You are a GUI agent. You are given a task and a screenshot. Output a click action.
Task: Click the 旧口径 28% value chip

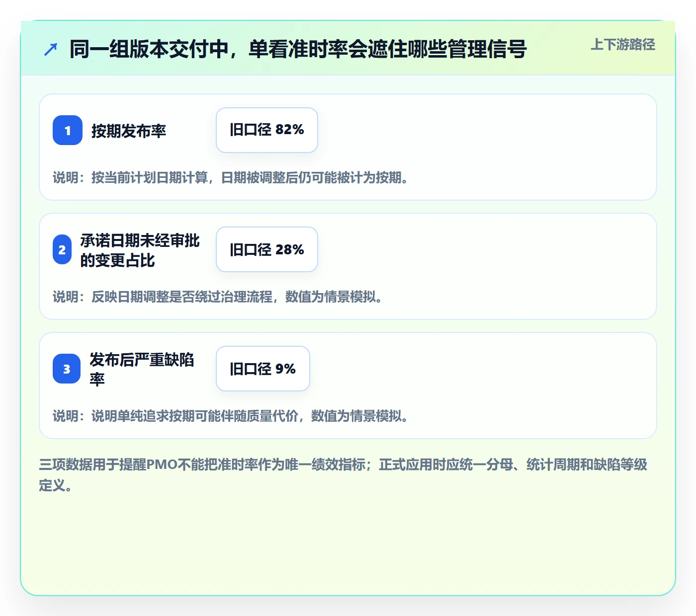click(x=267, y=249)
